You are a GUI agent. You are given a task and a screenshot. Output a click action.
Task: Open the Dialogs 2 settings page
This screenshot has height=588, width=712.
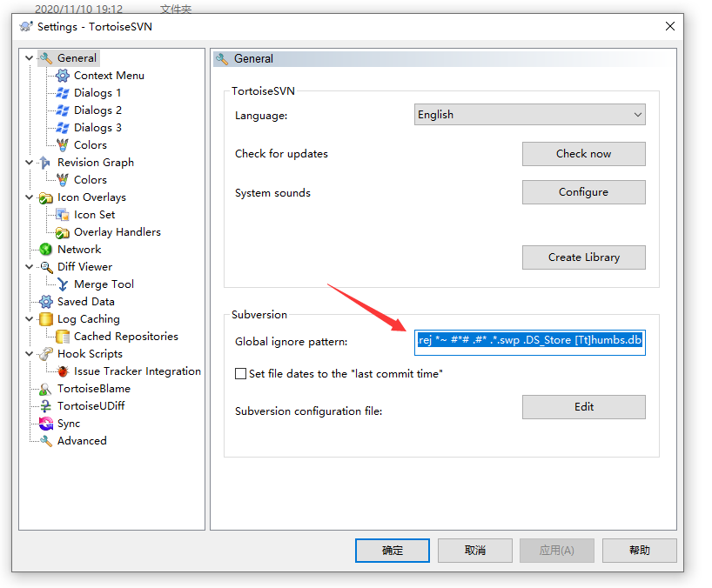pos(97,110)
